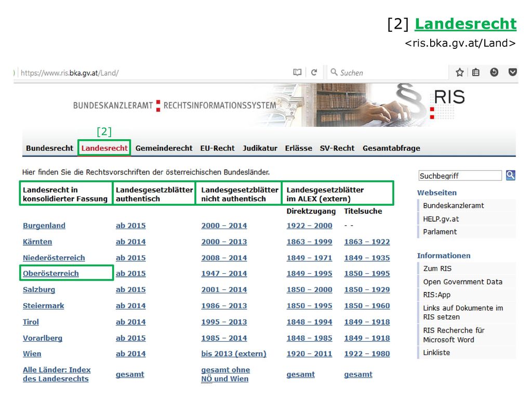The width and height of the screenshot is (532, 399).
Task: Open Salzburg gazettes 2001 – 2014
Action: click(x=224, y=290)
